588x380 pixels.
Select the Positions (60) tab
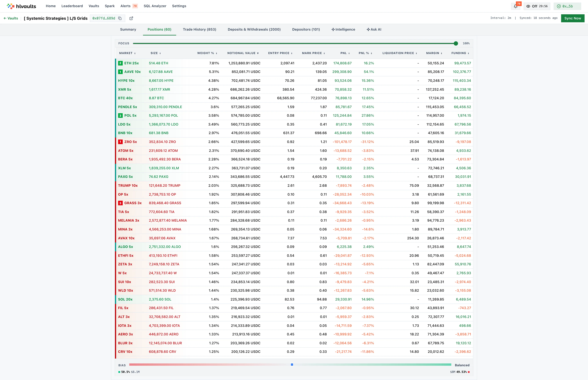pyautogui.click(x=159, y=30)
